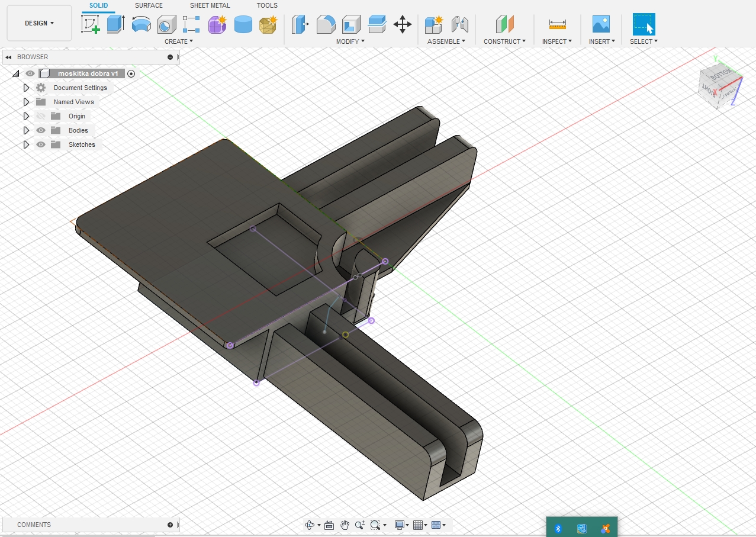
Task: Activate the Extrude tool
Action: (115, 24)
